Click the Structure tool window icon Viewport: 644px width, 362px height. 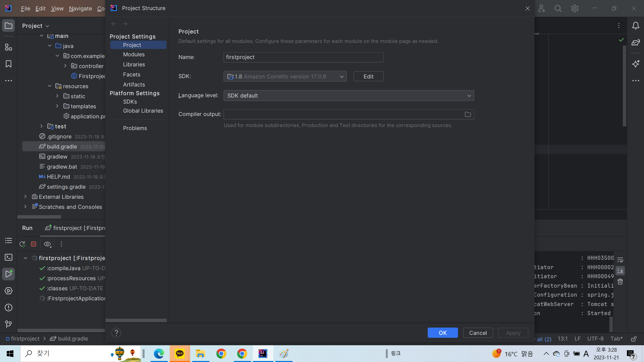point(8,47)
